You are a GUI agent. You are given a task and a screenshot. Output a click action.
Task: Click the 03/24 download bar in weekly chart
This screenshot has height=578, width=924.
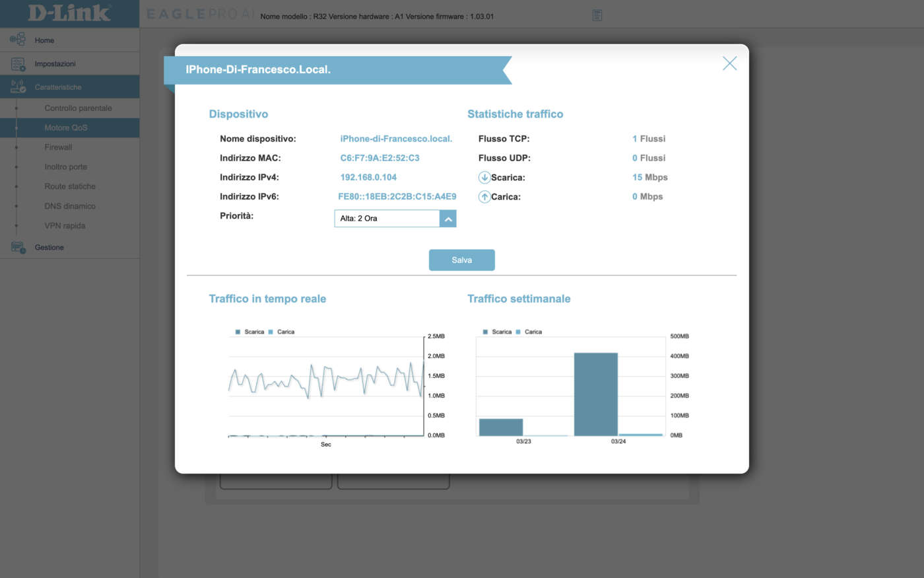[x=596, y=394]
